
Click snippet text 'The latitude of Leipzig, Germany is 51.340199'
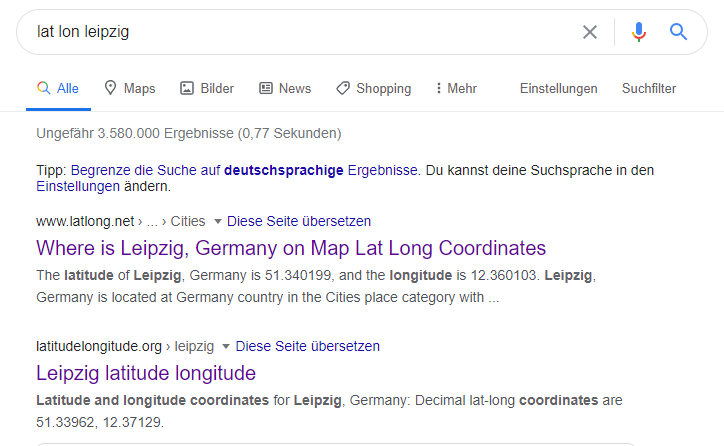(184, 275)
